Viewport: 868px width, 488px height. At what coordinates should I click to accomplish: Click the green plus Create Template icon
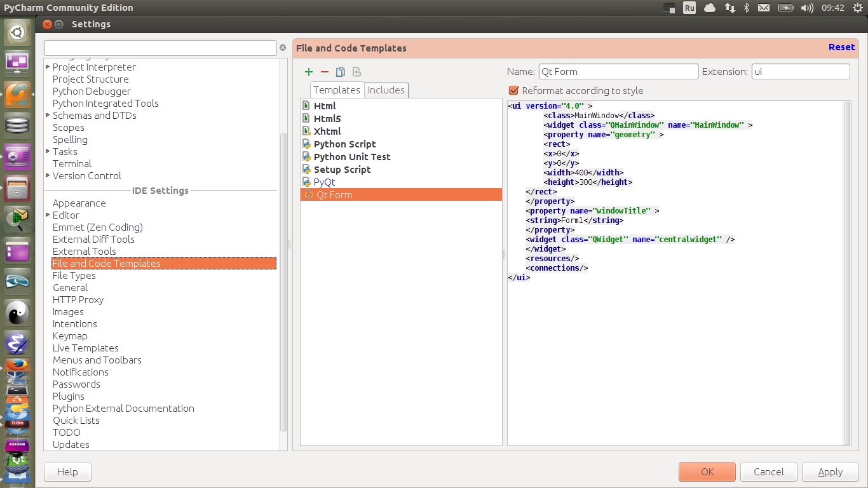309,72
